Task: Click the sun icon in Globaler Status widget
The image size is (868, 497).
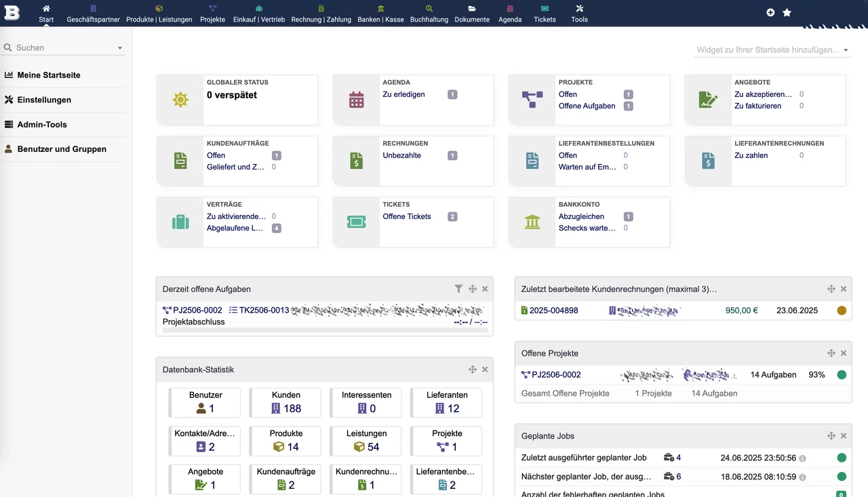Action: [180, 100]
